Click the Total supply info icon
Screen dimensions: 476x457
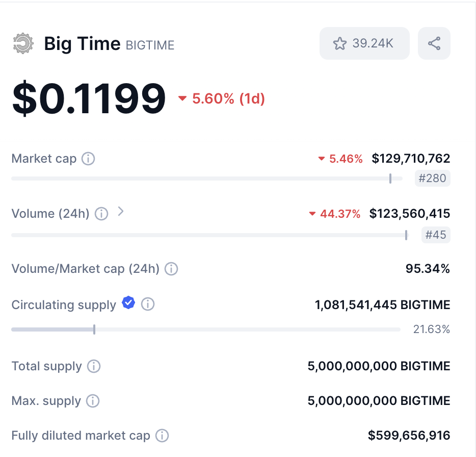tap(94, 366)
